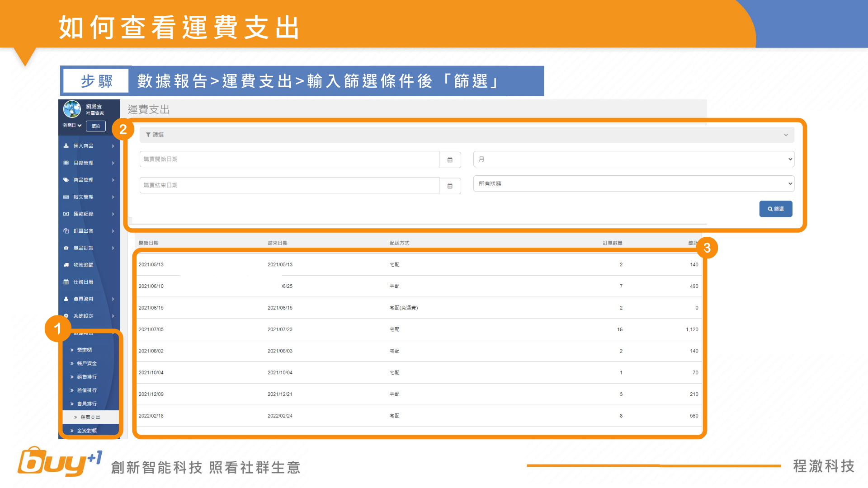868x488 pixels.
Task: Click the 目錄管理 grid icon
Action: coord(66,163)
